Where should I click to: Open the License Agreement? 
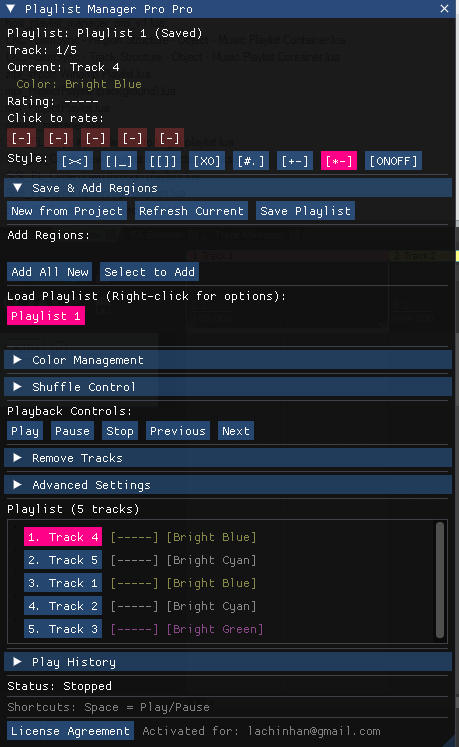(x=71, y=731)
